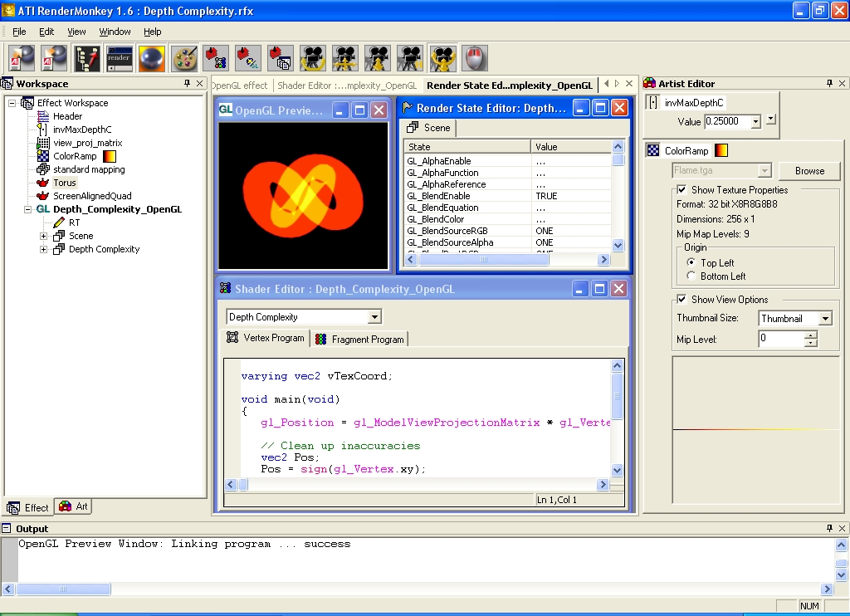Screen dimensions: 850x616
Task: Click the Mip Level stepper up arrow
Action: pyautogui.click(x=810, y=335)
